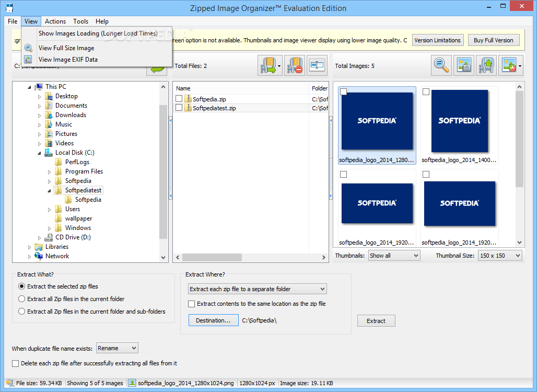Open the arrow beside the remove image icon
The height and width of the screenshot is (392, 537).
[520, 66]
